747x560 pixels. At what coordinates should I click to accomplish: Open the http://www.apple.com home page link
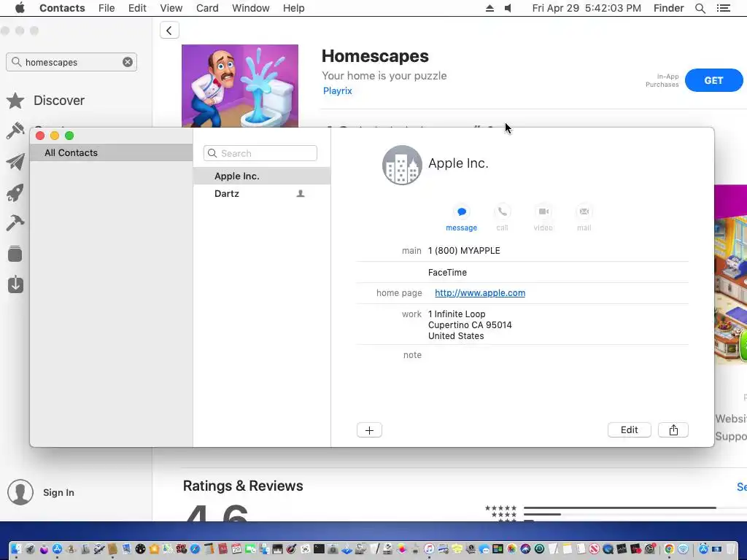coord(480,293)
